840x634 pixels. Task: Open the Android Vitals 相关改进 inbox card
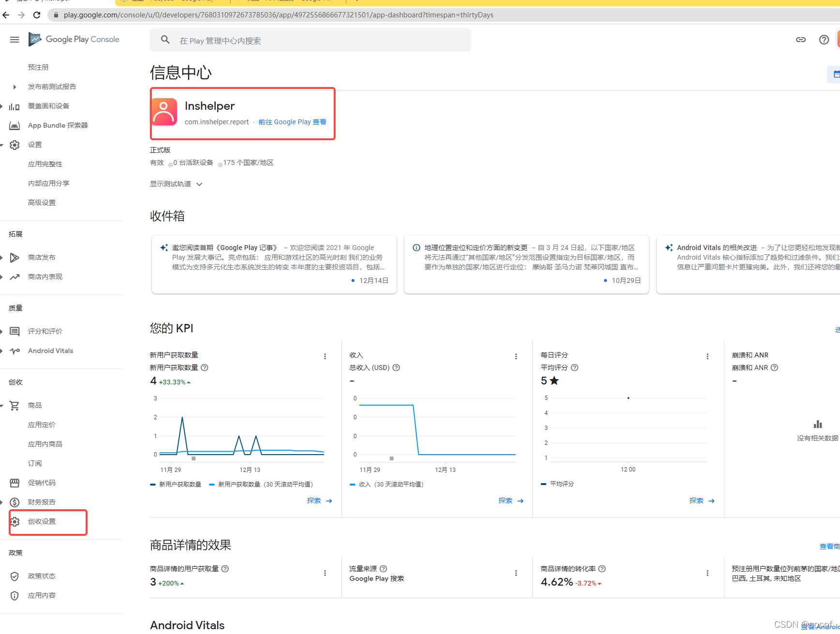point(748,265)
